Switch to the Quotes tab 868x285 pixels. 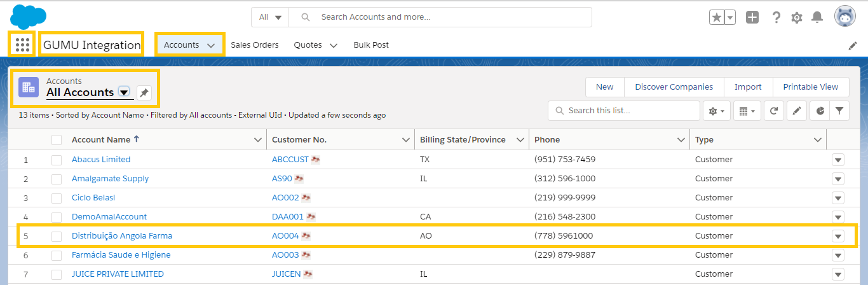(308, 45)
